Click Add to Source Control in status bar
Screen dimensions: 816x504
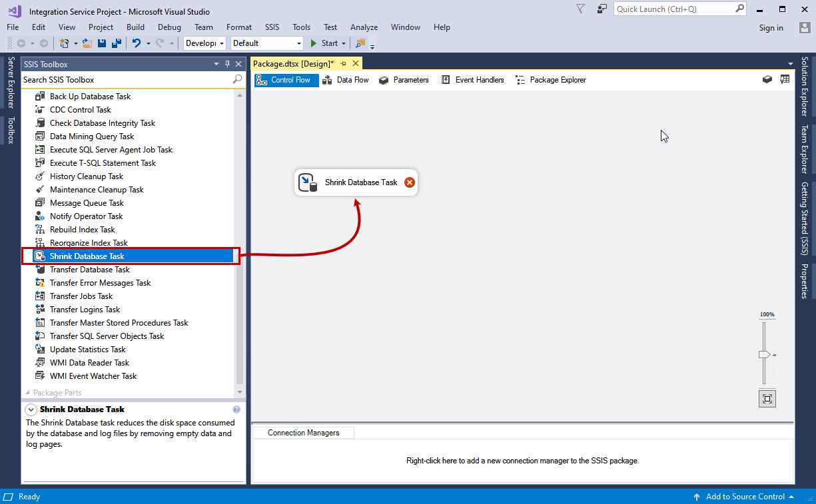tap(745, 497)
